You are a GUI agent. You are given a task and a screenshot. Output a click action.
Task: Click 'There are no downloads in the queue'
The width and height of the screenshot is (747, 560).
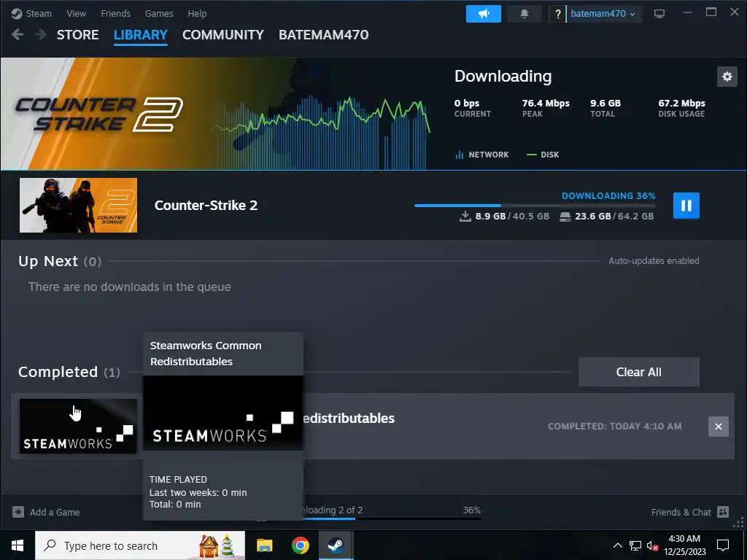click(130, 287)
